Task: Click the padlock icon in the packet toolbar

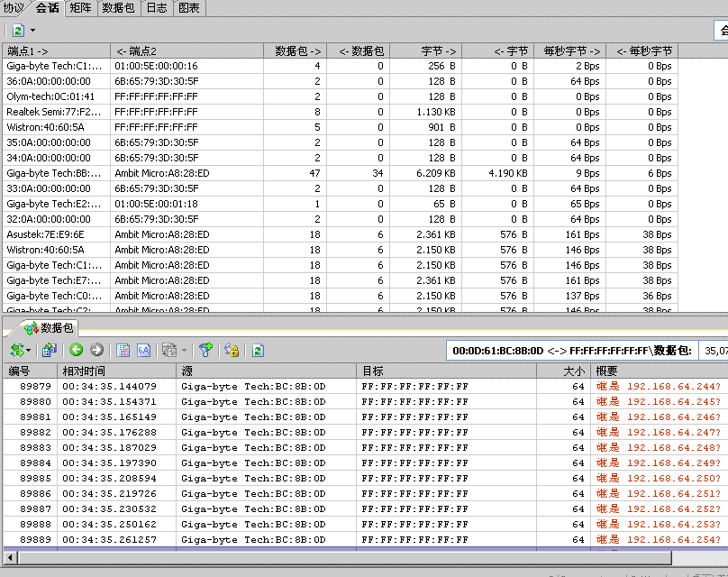Action: pyautogui.click(x=231, y=350)
